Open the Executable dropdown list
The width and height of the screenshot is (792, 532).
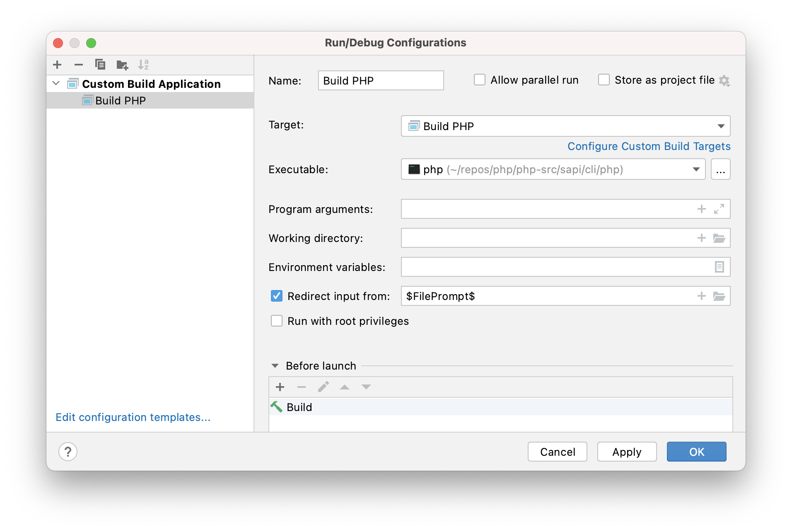point(696,169)
